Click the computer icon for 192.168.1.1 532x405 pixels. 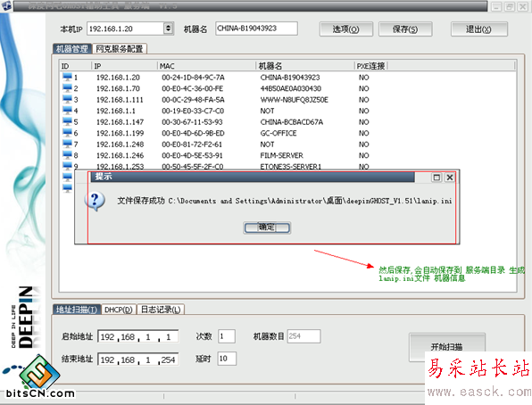pyautogui.click(x=67, y=111)
